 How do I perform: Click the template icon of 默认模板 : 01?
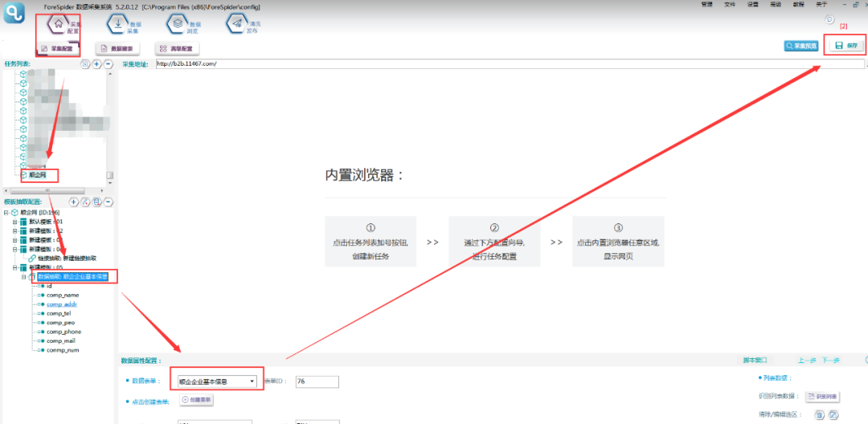click(23, 222)
